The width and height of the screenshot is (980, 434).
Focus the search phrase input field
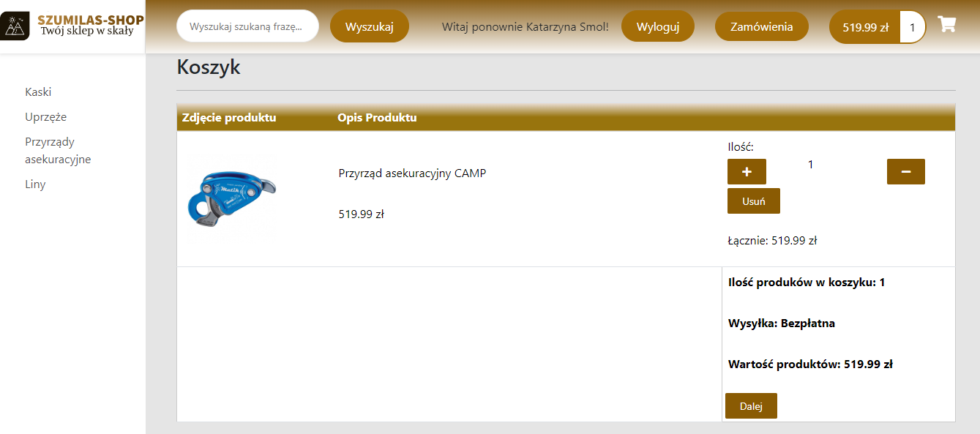click(247, 26)
